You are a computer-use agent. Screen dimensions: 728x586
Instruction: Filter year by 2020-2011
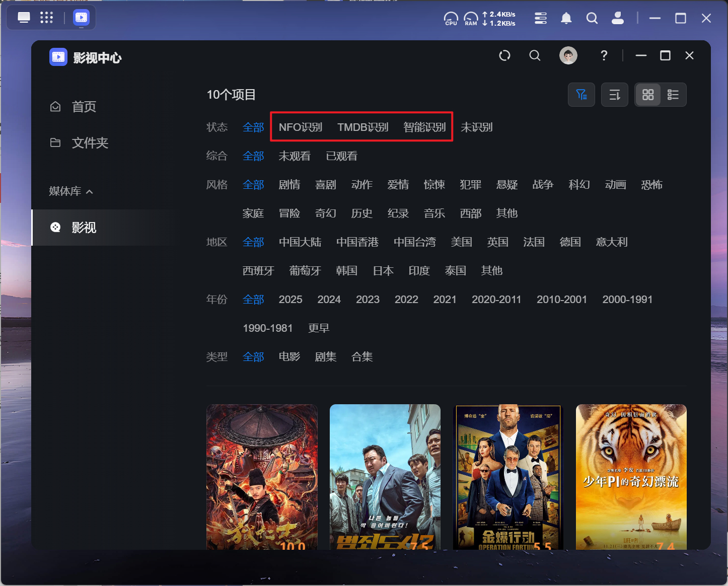[496, 300]
